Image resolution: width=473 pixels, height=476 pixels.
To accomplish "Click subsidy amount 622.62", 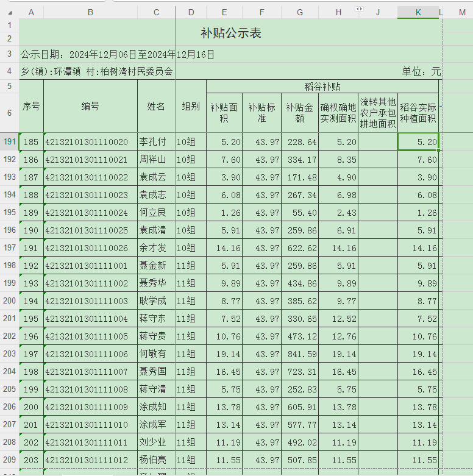I will 300,247.
